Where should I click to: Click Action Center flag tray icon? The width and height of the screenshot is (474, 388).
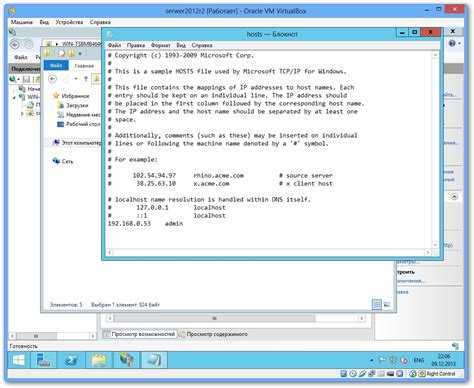382,360
